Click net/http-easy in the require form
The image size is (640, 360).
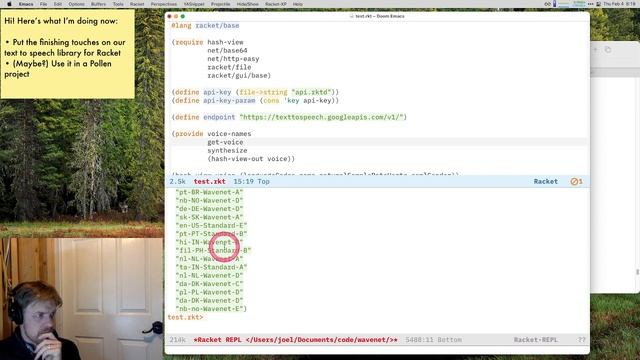click(x=233, y=59)
